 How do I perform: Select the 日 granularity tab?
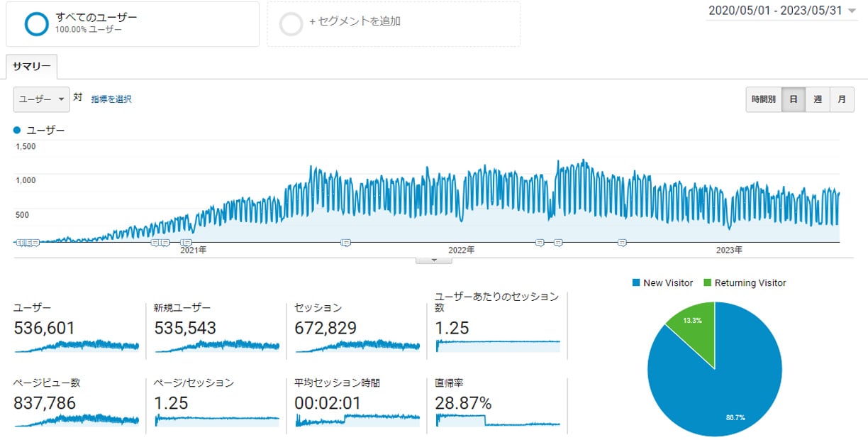click(794, 99)
